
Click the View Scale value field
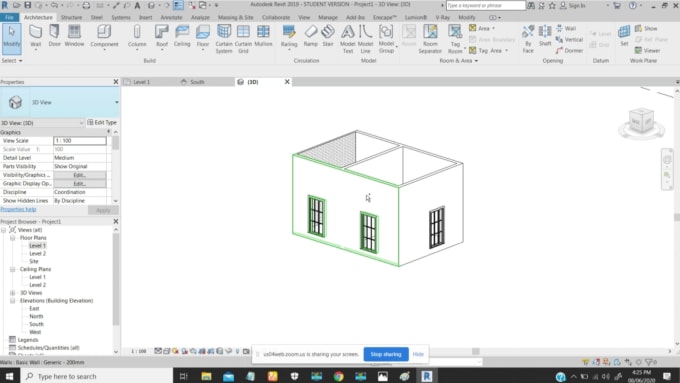(80, 141)
